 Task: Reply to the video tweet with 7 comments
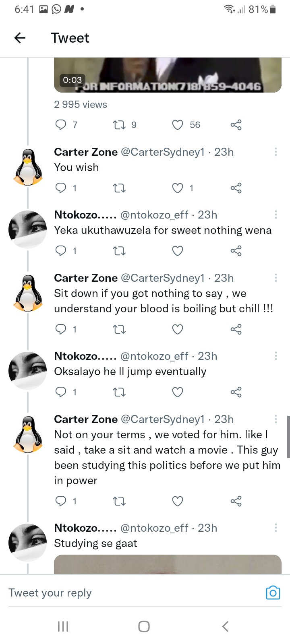click(60, 125)
